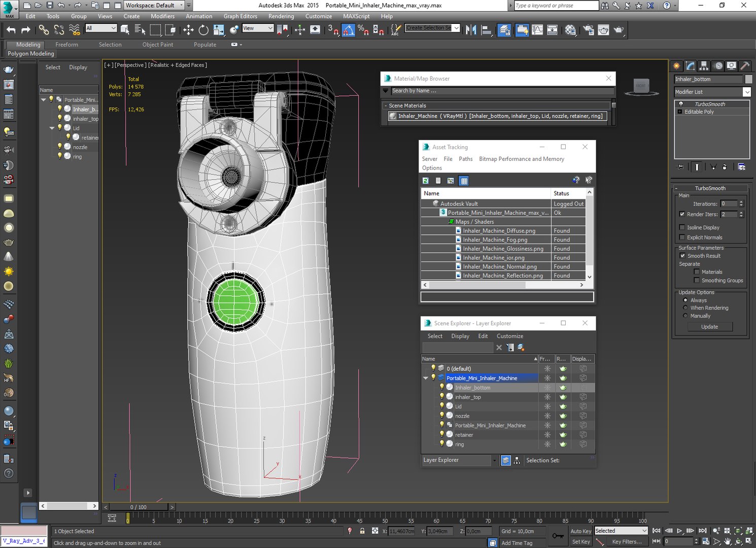The image size is (756, 548).
Task: Switch to the Freeform ribbon tab
Action: (66, 45)
